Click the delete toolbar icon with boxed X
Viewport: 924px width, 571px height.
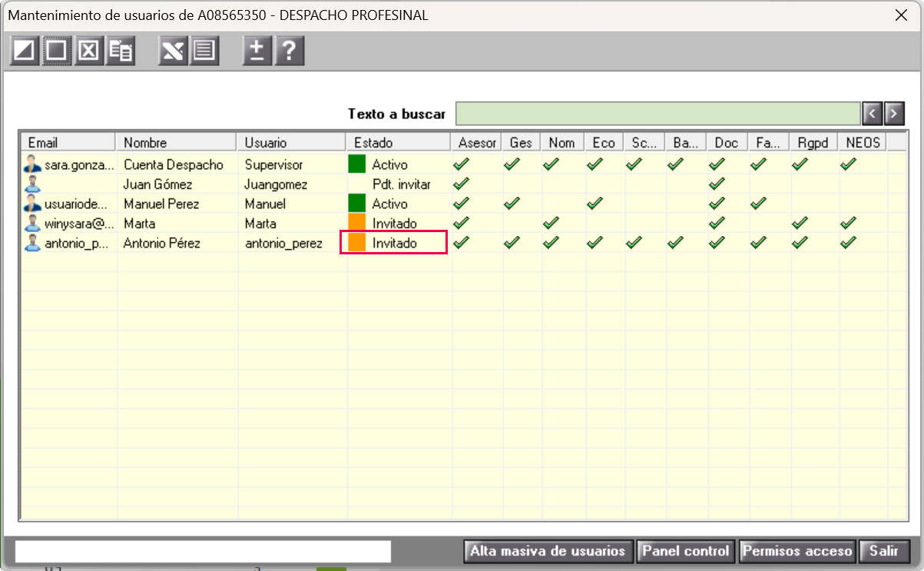click(89, 51)
